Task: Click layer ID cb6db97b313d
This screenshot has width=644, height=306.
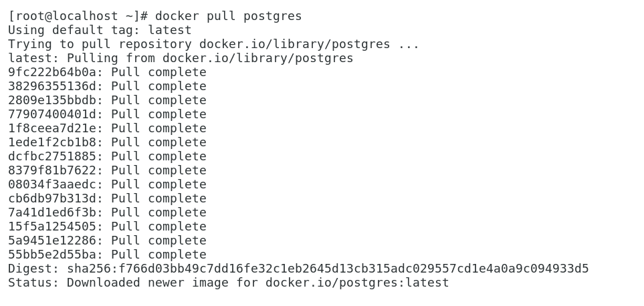Action: click(56, 198)
